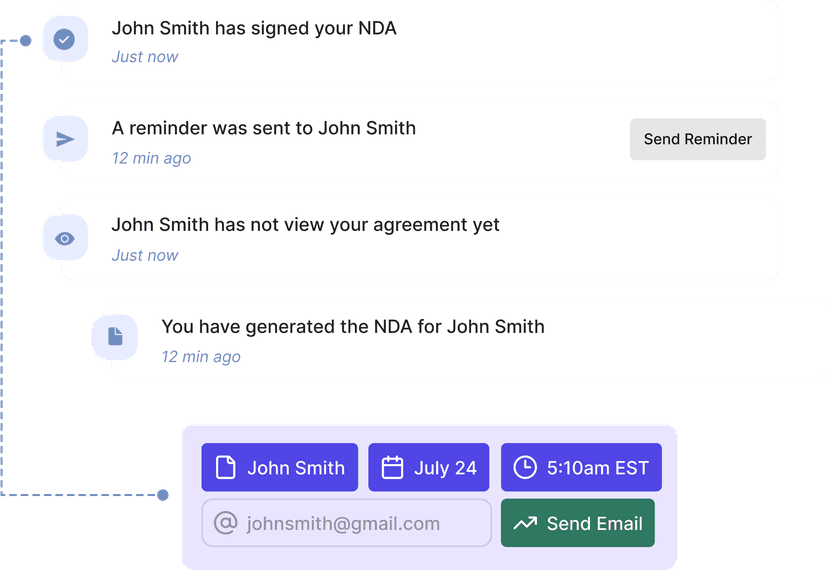
Task: Click the paper plane reminder icon
Action: point(65,139)
